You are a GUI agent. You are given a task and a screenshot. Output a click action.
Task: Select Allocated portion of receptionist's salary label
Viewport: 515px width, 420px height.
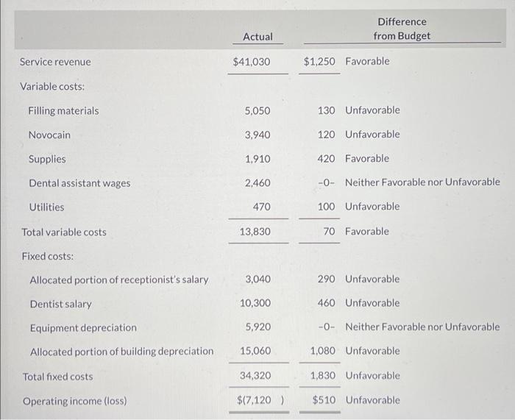click(x=119, y=280)
